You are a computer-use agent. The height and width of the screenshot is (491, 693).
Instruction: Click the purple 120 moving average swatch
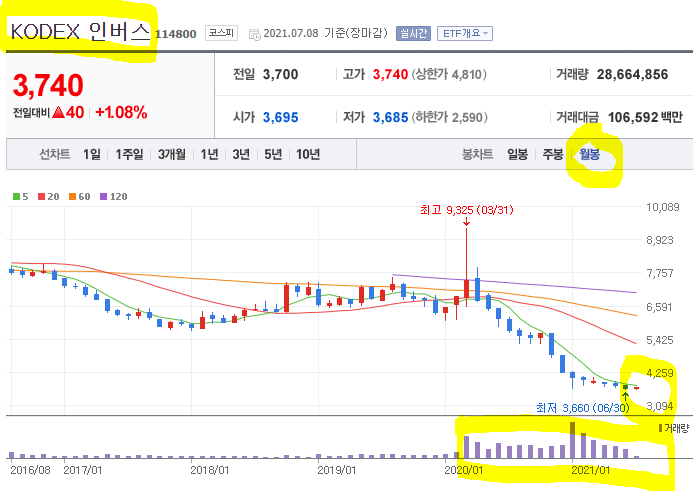click(x=103, y=197)
